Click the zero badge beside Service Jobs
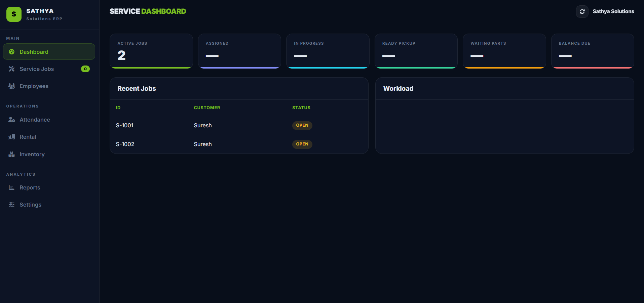 tap(85, 69)
